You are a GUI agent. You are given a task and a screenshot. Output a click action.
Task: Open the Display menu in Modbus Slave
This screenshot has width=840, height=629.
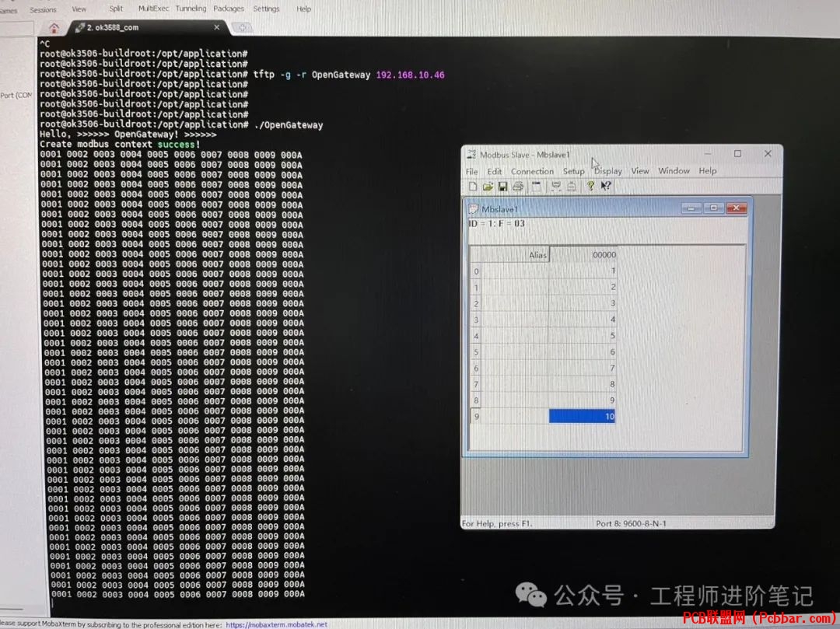coord(608,171)
